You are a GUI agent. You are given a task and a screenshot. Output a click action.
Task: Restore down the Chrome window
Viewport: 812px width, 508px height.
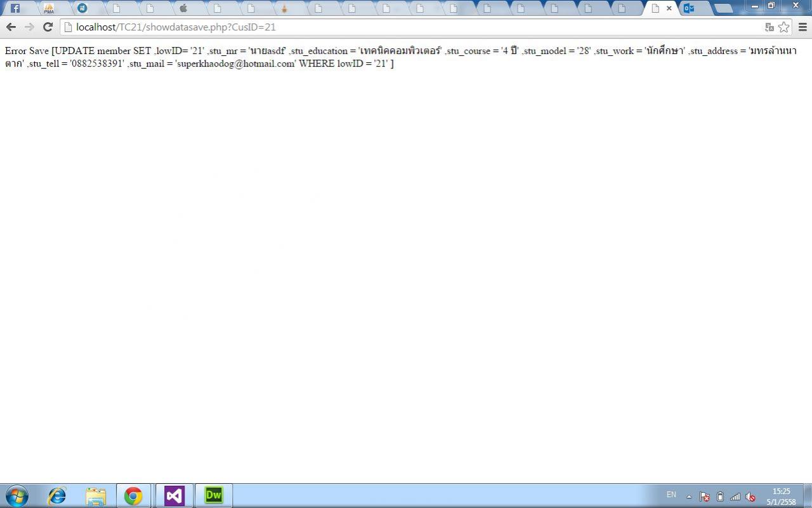pos(771,6)
